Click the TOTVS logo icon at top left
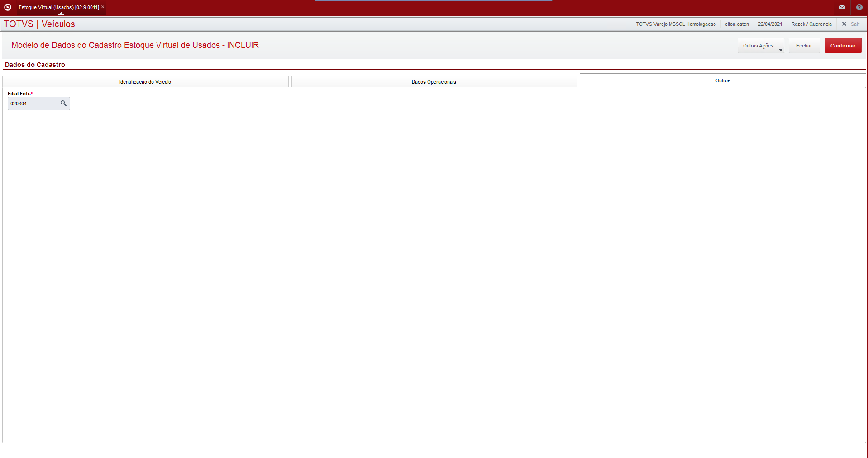Image resolution: width=868 pixels, height=458 pixels. tap(8, 7)
